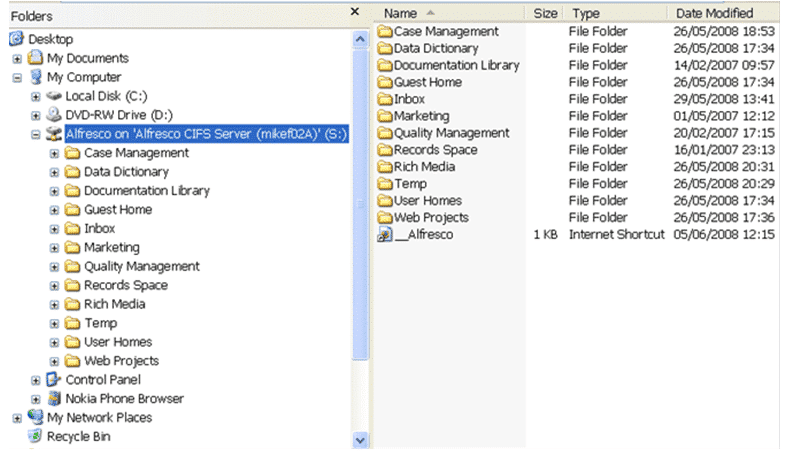This screenshot has width=786, height=458.
Task: Click the Nokia Phone Browser icon
Action: (x=54, y=399)
